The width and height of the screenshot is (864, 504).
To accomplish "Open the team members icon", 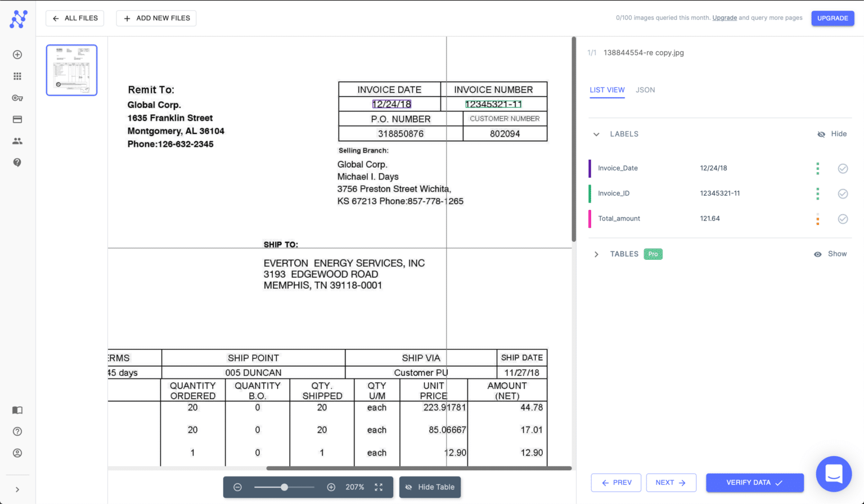I will 17,141.
